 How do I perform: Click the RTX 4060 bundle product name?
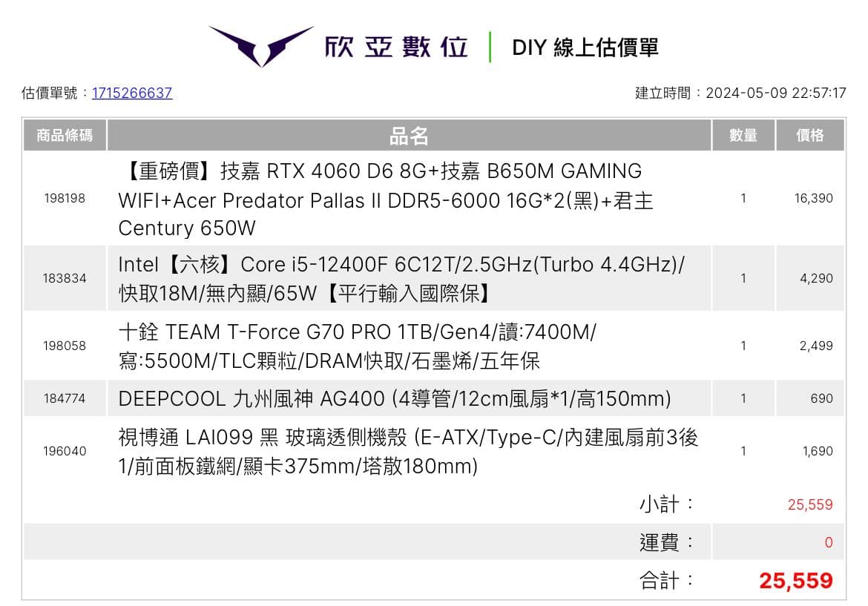[386, 199]
